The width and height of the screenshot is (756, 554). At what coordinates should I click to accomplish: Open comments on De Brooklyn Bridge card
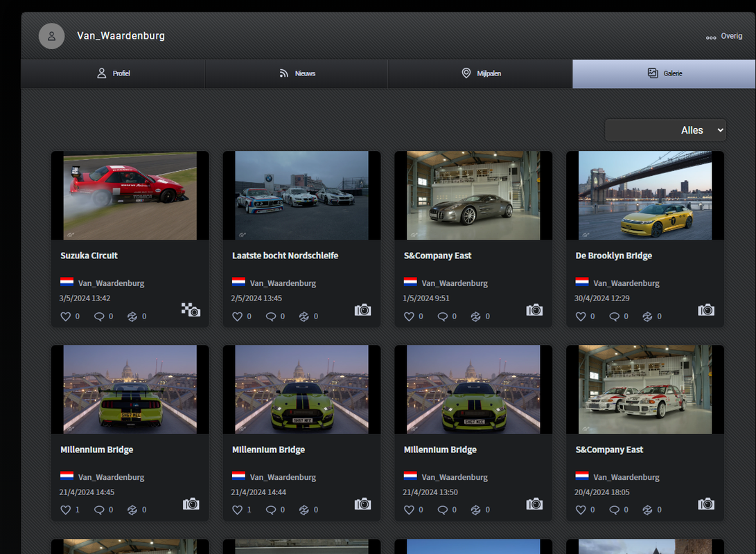pos(614,316)
